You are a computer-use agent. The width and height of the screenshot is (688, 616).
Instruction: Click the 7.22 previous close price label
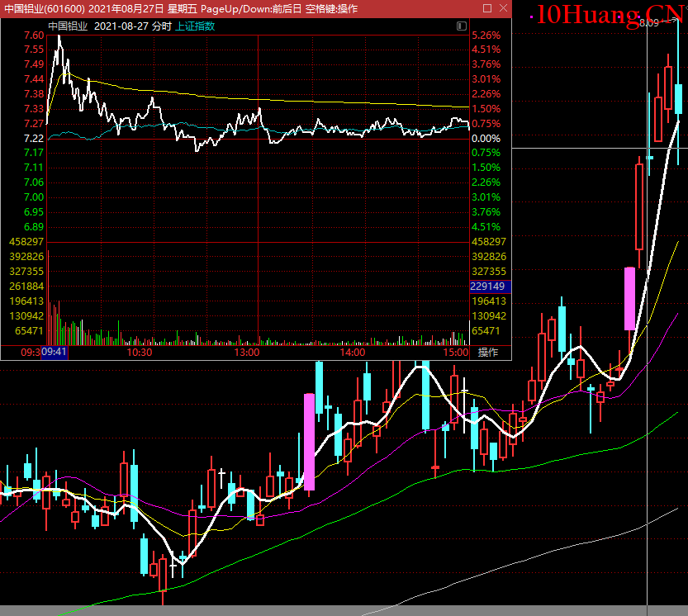34,139
